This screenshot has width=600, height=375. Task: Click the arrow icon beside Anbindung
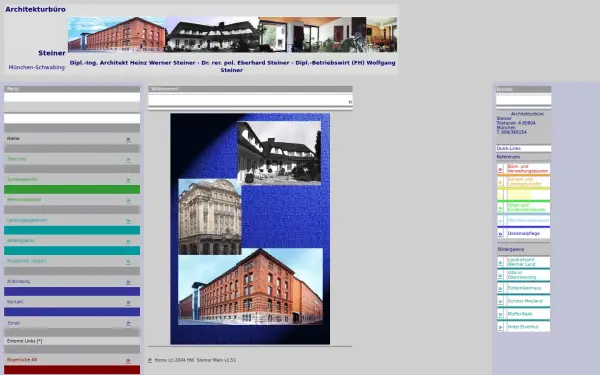pyautogui.click(x=128, y=282)
